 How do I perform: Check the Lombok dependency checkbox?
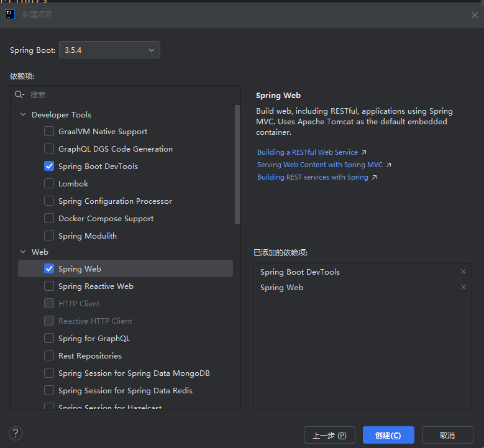click(x=49, y=183)
